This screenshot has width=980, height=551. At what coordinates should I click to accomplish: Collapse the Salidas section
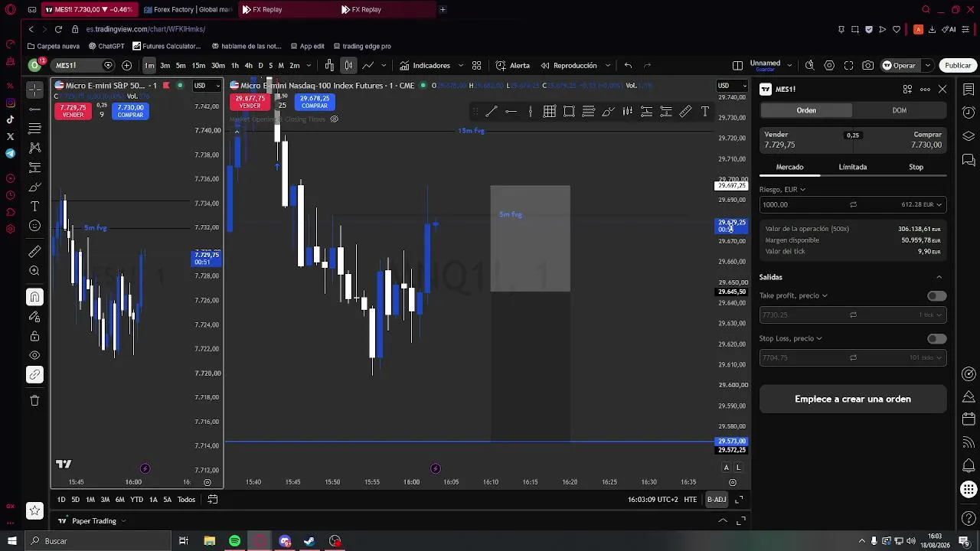click(939, 277)
